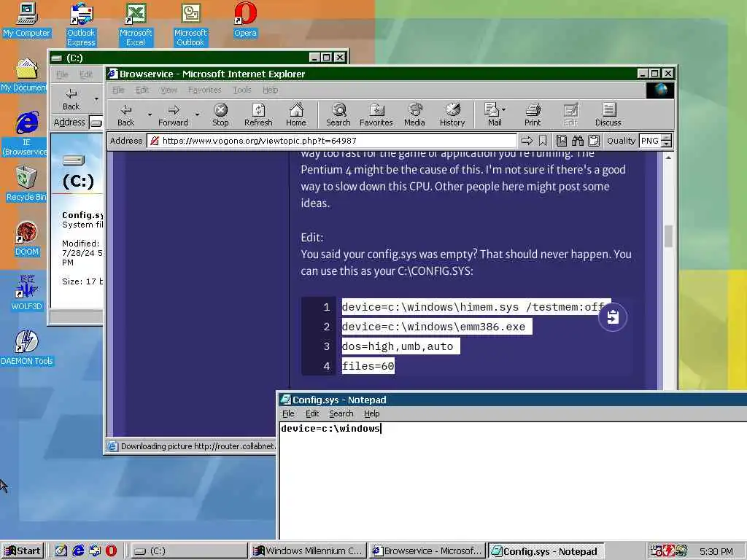Click code line with himem.sys
Image resolution: width=747 pixels, height=560 pixels.
(476, 307)
